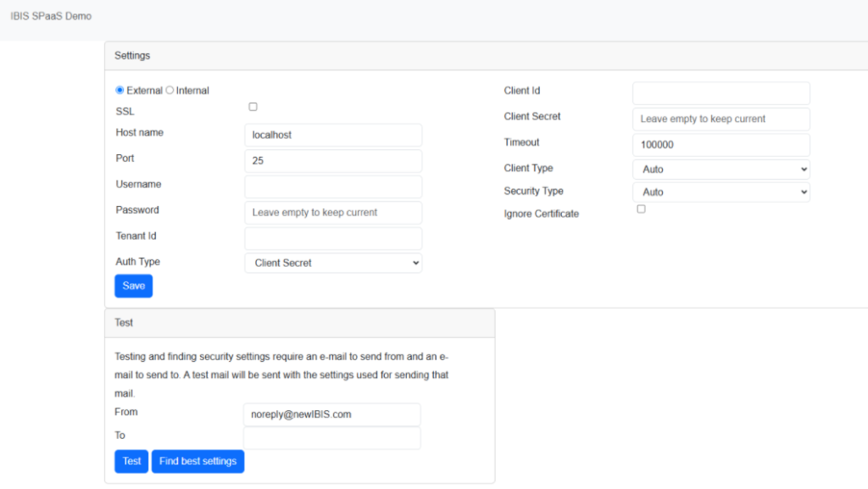Viewport: 868px width, 489px height.
Task: Enable the SSL checkbox
Action: 253,107
